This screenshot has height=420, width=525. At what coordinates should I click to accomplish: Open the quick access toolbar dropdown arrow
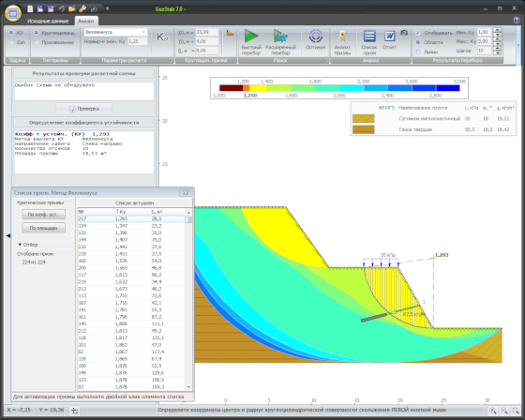(108, 8)
